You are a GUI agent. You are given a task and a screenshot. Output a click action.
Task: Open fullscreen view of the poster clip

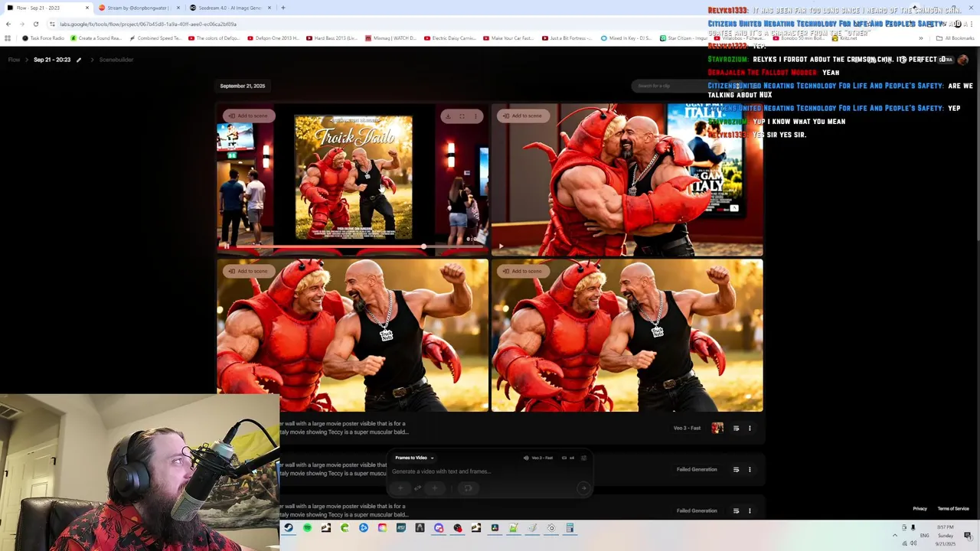pyautogui.click(x=462, y=116)
